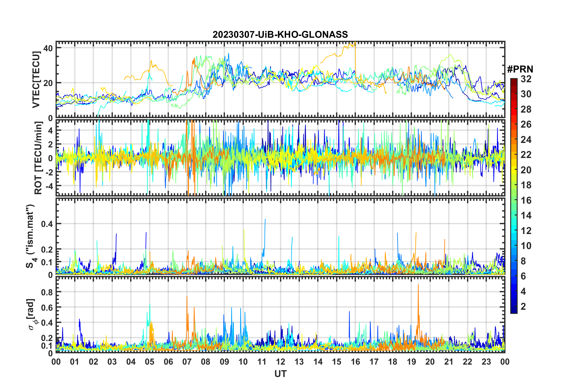Click the 11 hour label on UT axis
This screenshot has height=392, width=561.
click(262, 362)
